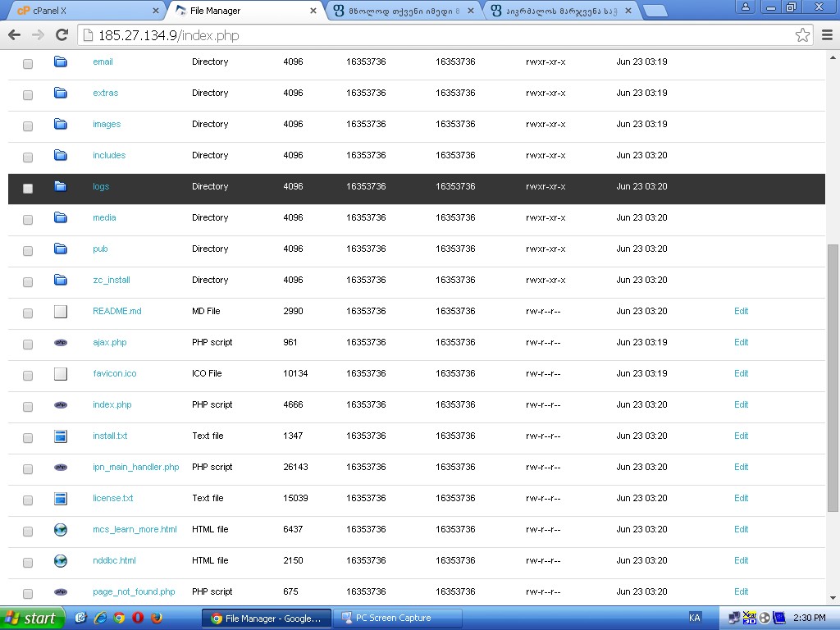Click the page_not_found.php PHP icon

click(61, 591)
